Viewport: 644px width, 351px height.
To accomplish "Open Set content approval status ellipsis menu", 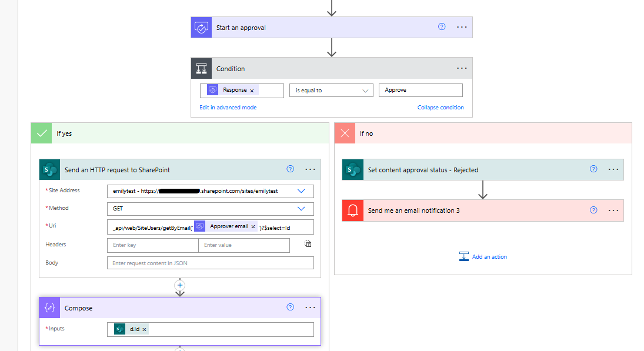I will point(613,169).
